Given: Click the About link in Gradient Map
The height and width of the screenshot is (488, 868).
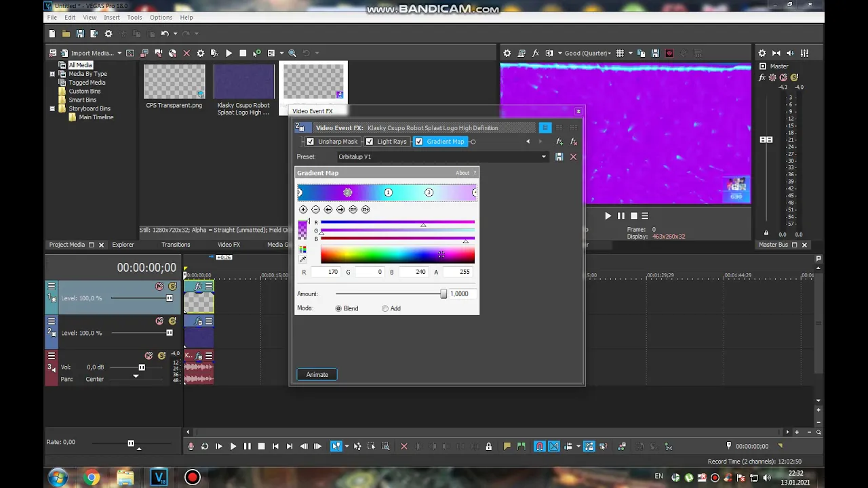Looking at the screenshot, I should click(462, 173).
